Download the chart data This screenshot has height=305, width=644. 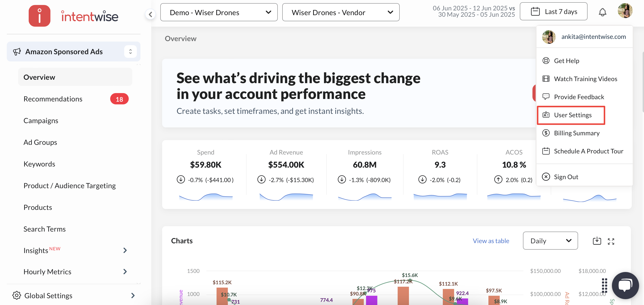[597, 241]
